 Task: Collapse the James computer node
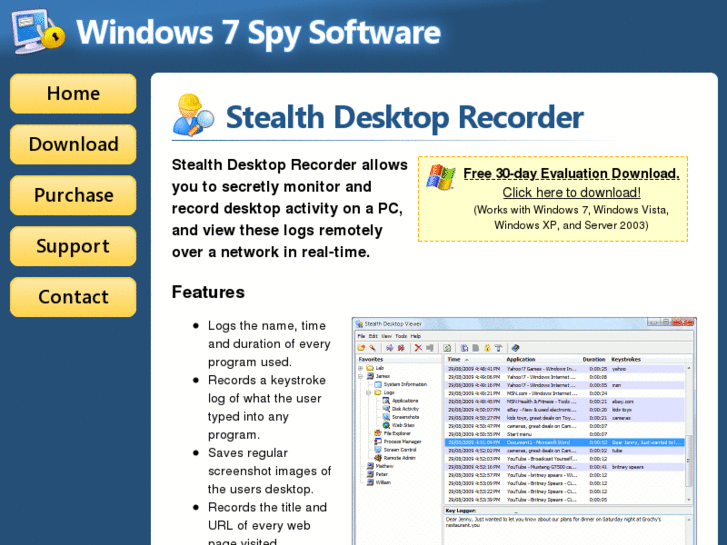pos(361,376)
